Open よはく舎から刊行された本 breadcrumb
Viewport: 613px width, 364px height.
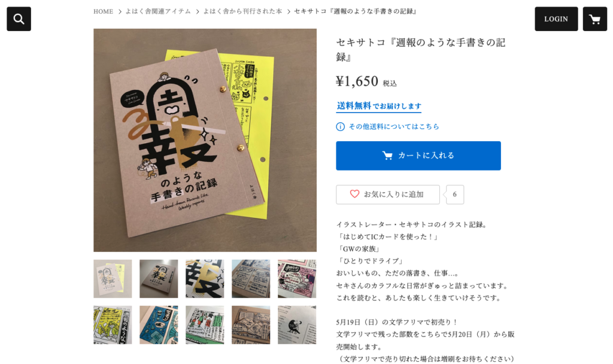pos(242,11)
